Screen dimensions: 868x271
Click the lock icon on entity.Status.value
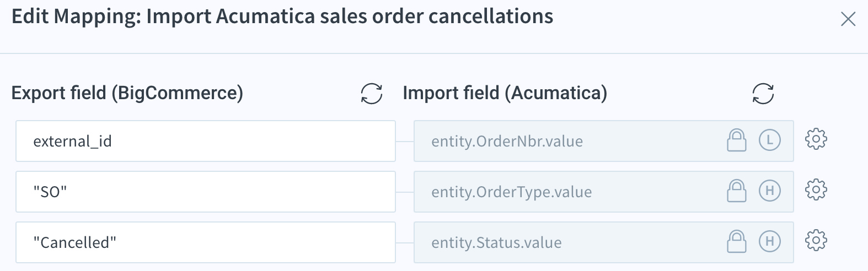(x=736, y=242)
